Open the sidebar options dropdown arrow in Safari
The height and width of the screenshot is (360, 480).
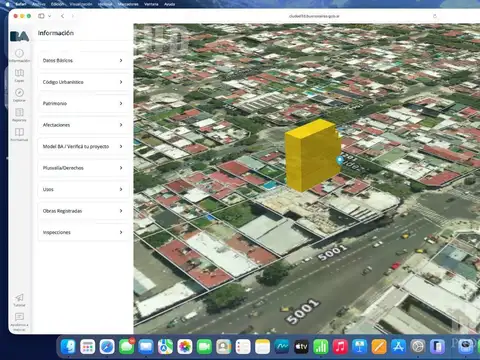(x=50, y=16)
